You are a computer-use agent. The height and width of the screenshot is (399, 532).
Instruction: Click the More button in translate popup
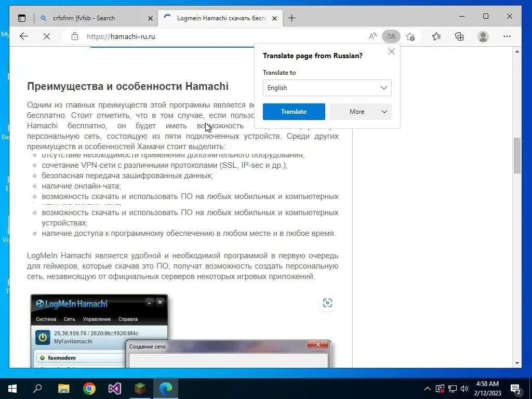[361, 112]
